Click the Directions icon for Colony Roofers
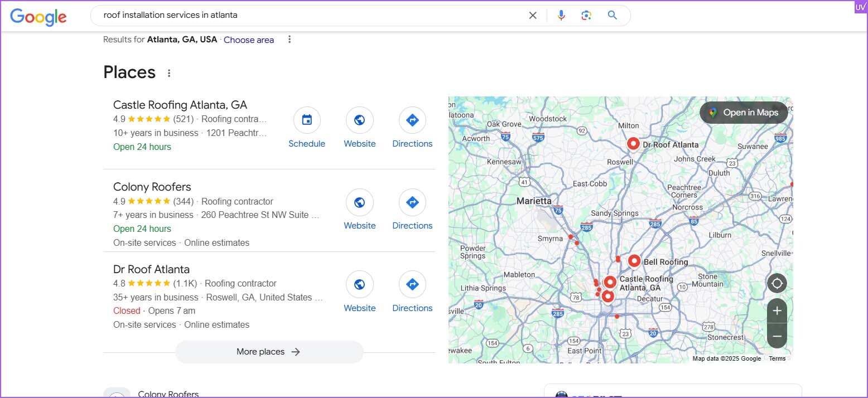This screenshot has width=868, height=398. (x=412, y=202)
